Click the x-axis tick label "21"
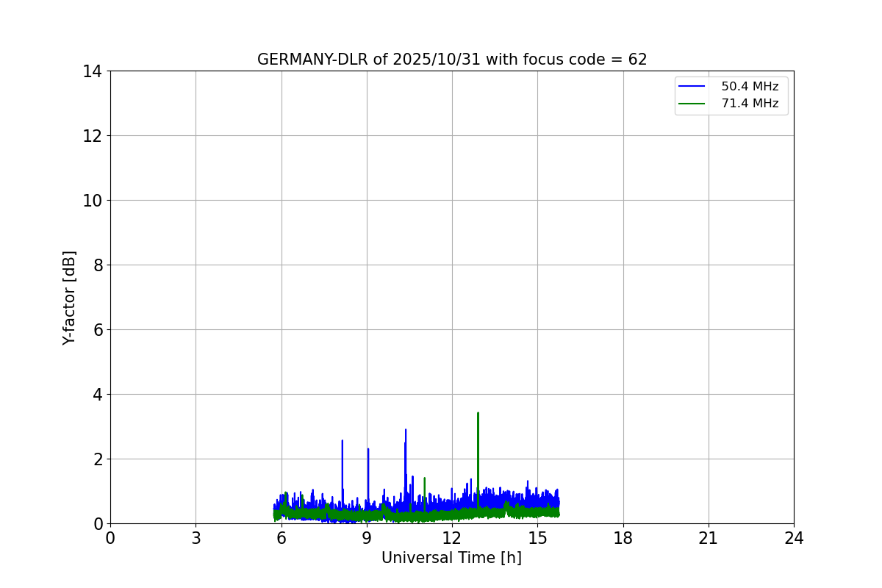Viewport: 882px width, 588px height. tap(709, 538)
